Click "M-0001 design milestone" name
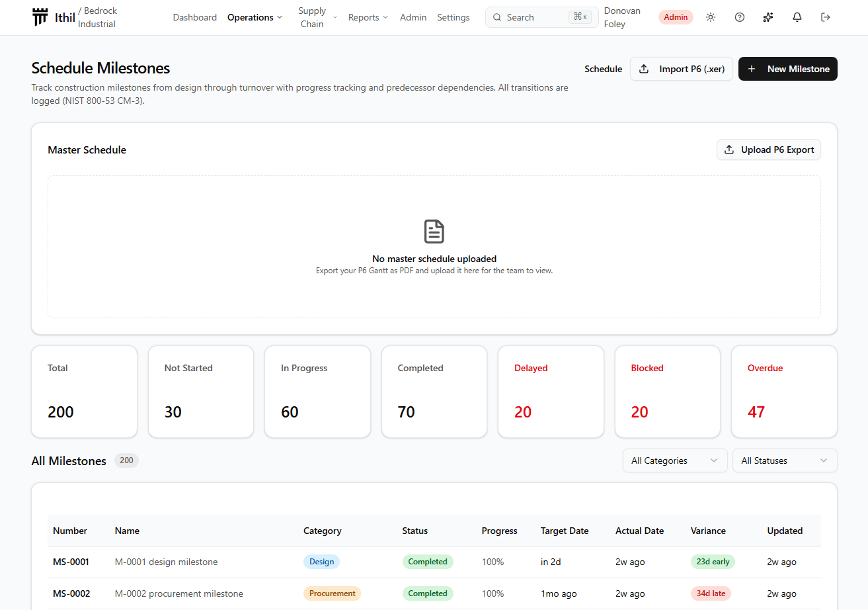This screenshot has height=610, width=868. pyautogui.click(x=166, y=562)
